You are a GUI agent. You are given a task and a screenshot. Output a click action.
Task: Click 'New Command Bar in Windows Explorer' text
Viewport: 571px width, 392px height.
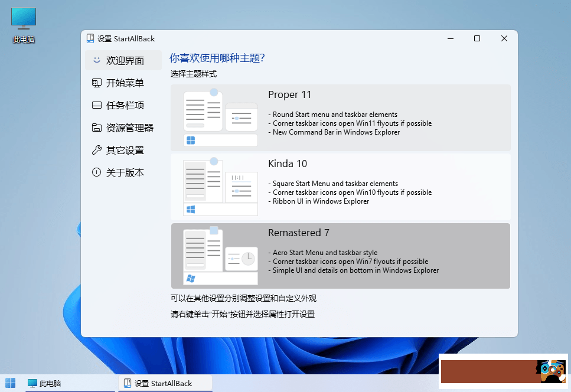point(336,132)
